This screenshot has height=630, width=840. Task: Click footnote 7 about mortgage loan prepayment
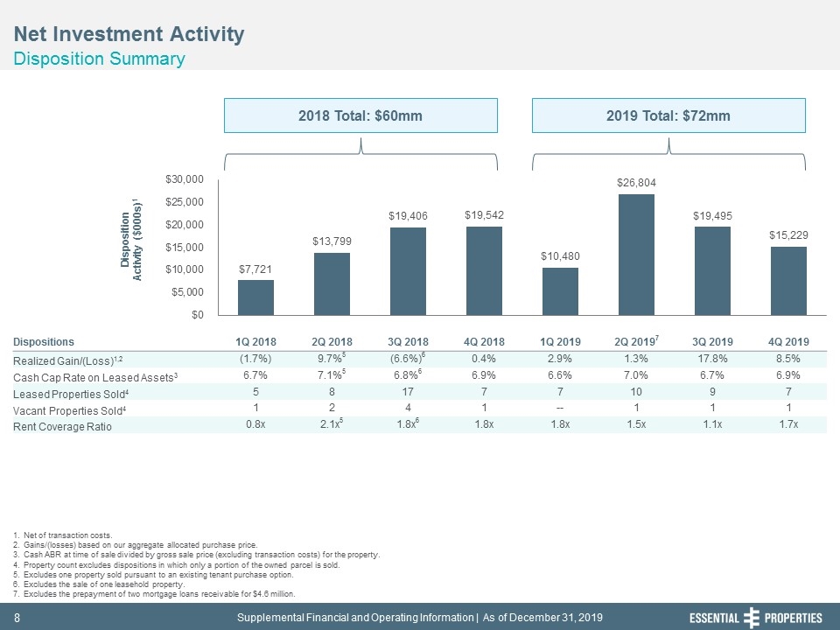(x=154, y=594)
